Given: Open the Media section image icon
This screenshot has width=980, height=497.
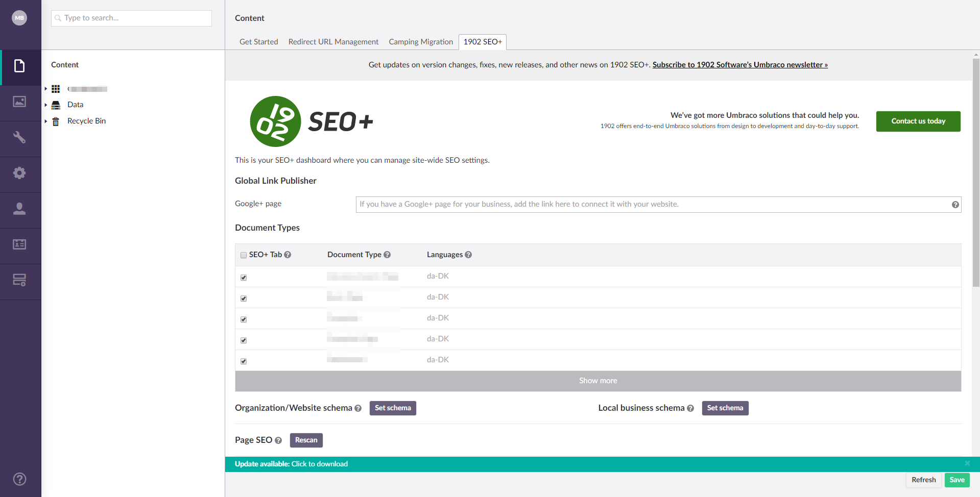Looking at the screenshot, I should [19, 102].
